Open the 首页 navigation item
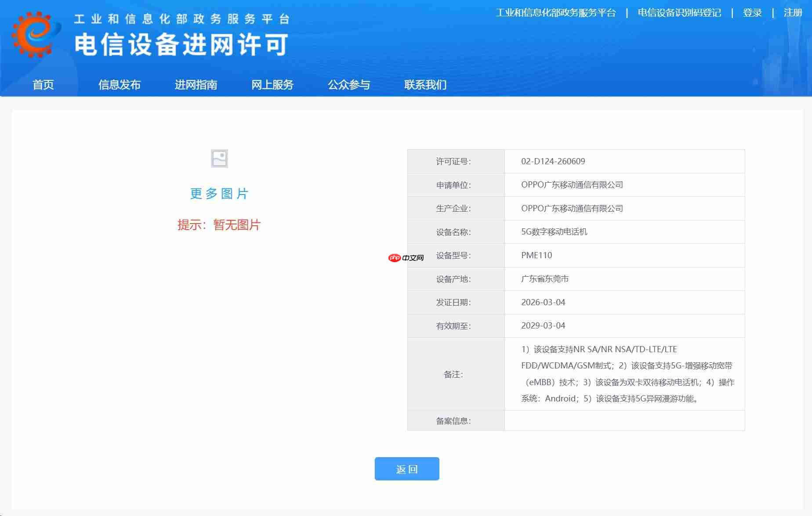 [x=43, y=85]
